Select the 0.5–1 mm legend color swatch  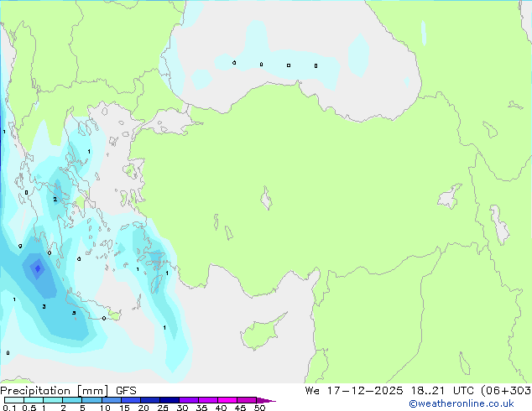click(x=34, y=400)
